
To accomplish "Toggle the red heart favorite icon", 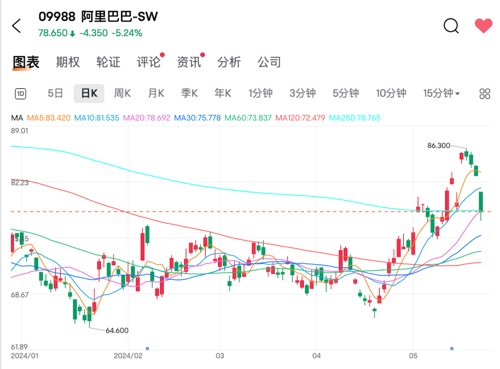I will [x=483, y=26].
